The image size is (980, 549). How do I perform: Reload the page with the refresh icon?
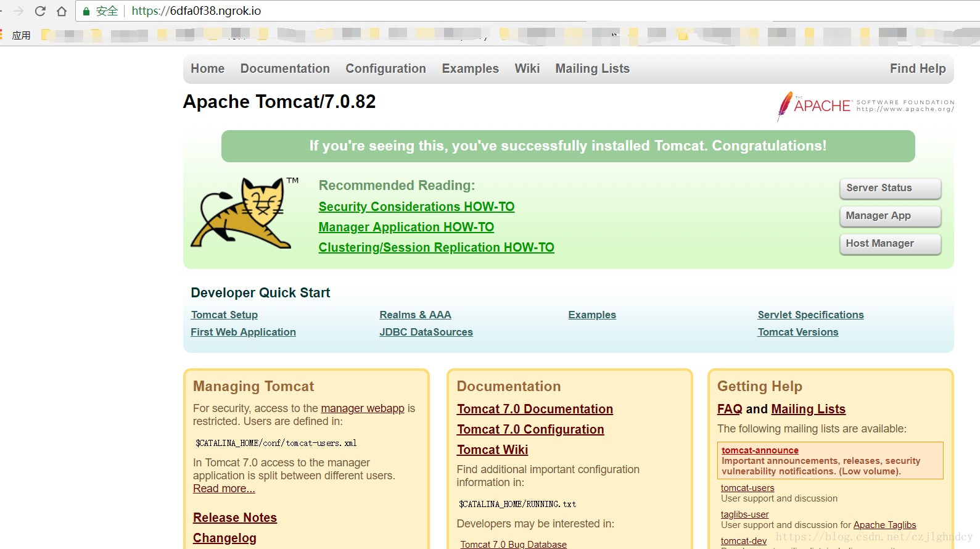[40, 11]
